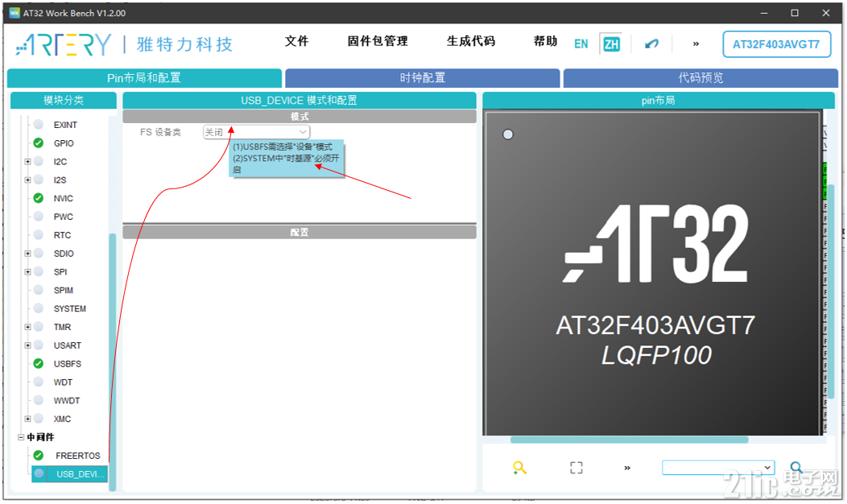The height and width of the screenshot is (504, 847).
Task: Switch language to ZH
Action: [611, 43]
